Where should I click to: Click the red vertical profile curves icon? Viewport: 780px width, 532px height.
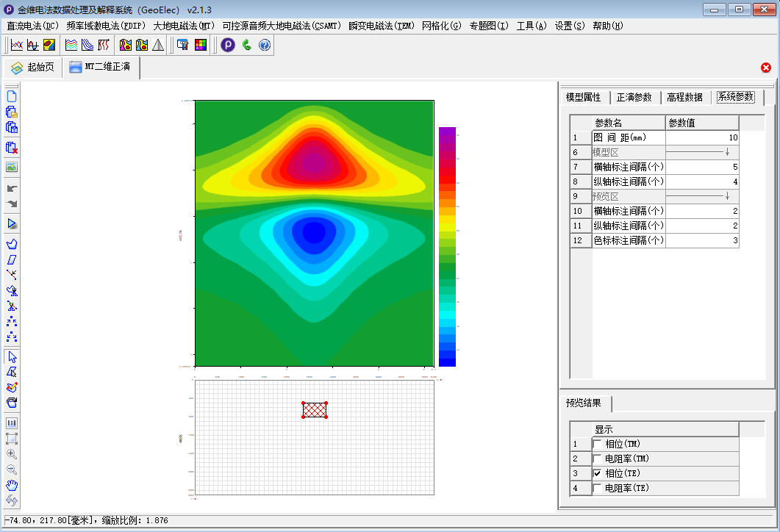104,46
